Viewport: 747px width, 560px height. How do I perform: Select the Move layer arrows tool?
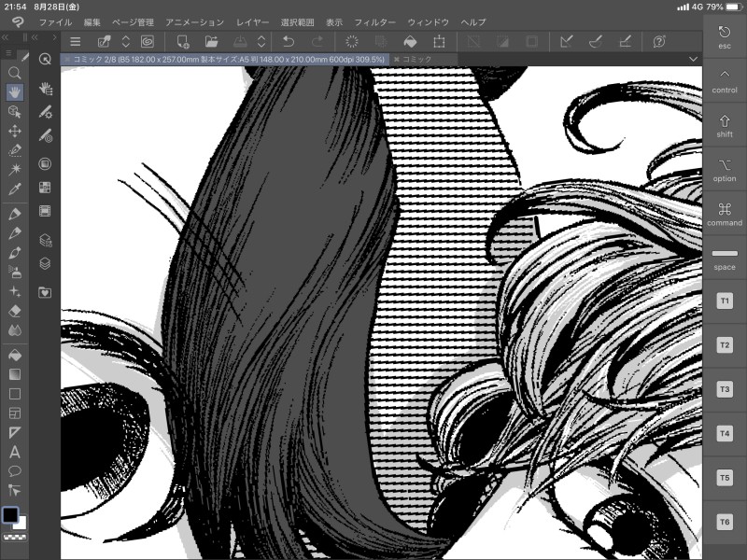pyautogui.click(x=15, y=131)
